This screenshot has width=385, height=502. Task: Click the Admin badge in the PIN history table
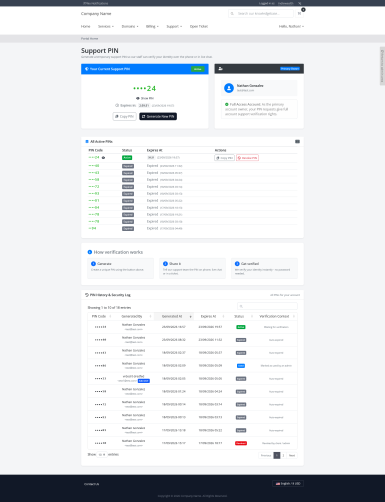pos(144,381)
